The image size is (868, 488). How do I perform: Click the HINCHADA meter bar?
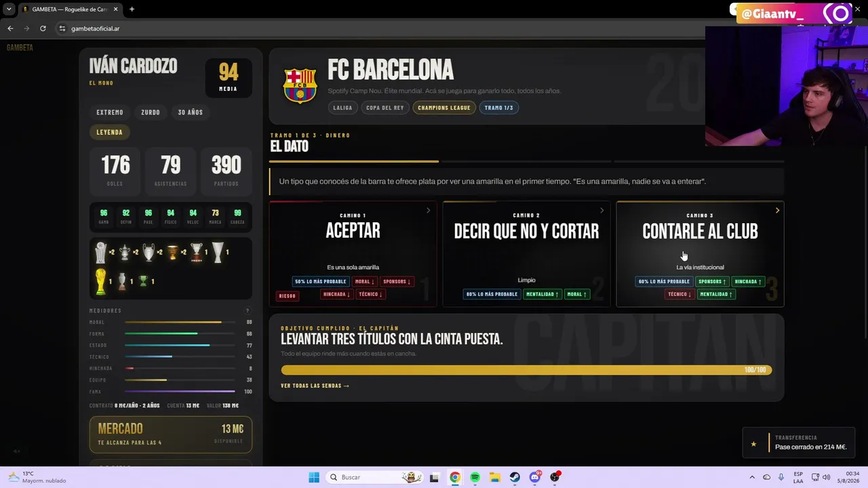180,369
